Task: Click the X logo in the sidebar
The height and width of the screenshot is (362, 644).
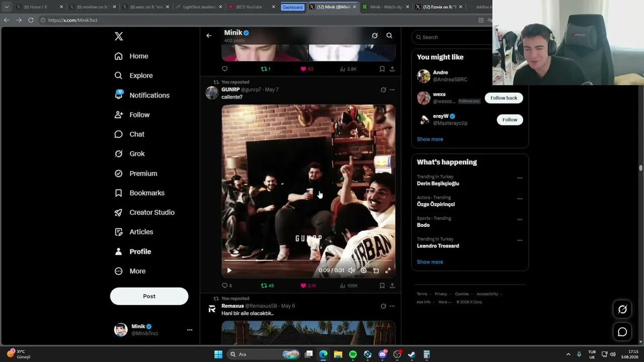Action: 119,36
